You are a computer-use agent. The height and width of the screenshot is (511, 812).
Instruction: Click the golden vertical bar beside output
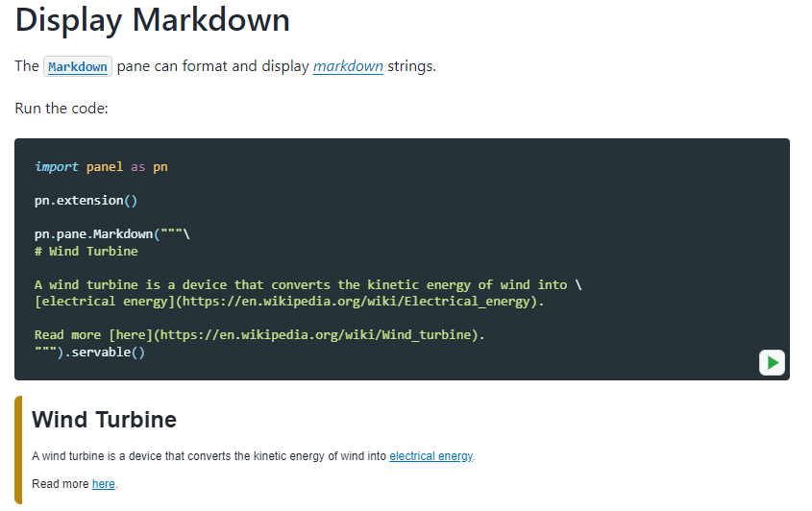pos(18,450)
